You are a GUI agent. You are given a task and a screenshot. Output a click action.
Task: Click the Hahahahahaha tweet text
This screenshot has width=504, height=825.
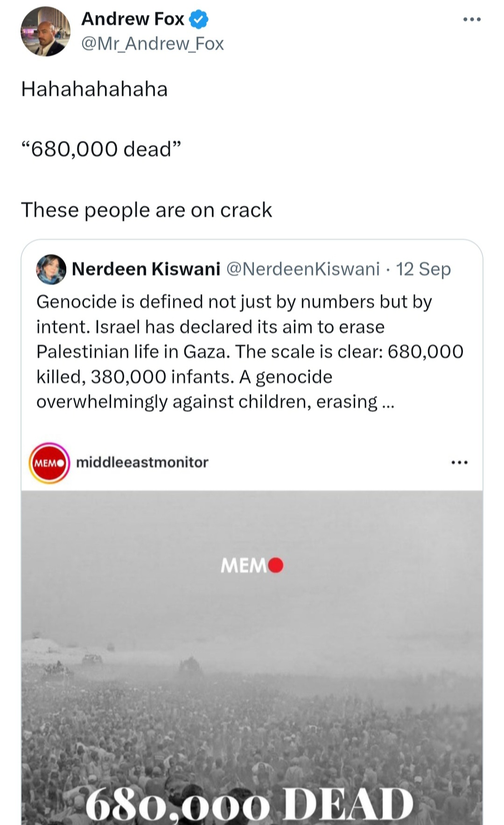tap(94, 89)
